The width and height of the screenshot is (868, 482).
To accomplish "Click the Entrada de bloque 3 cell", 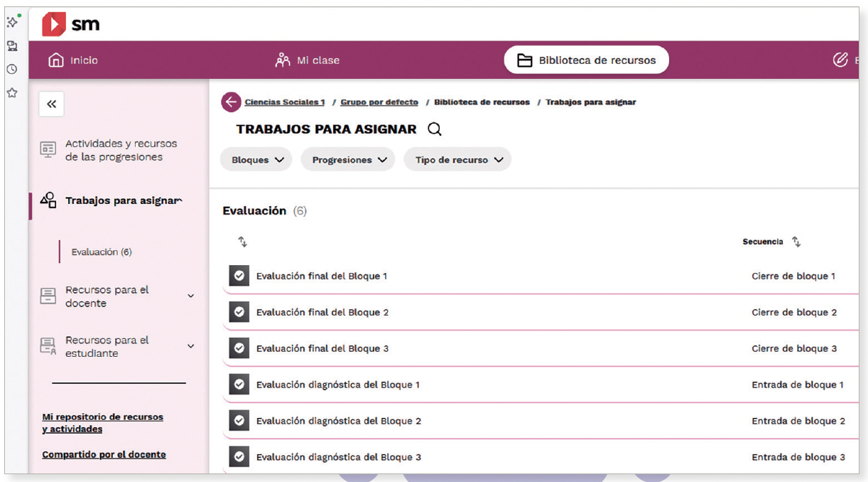I will (798, 457).
